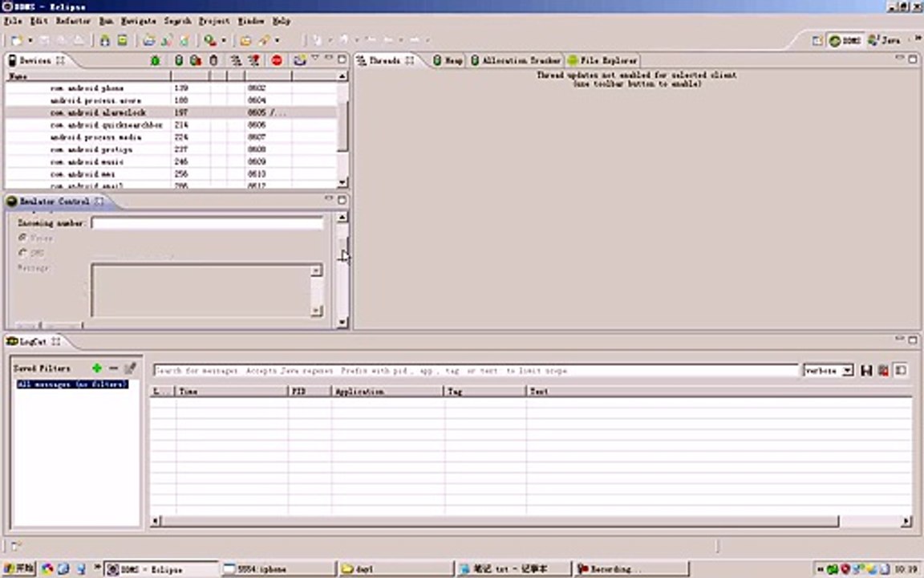Click the Cause GC trash can icon

(x=213, y=61)
